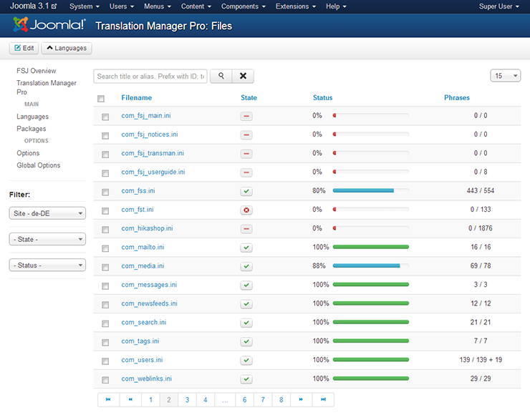Viewport: 530px width, 420px height.
Task: Toggle the select-all checkbox in header
Action: point(101,99)
